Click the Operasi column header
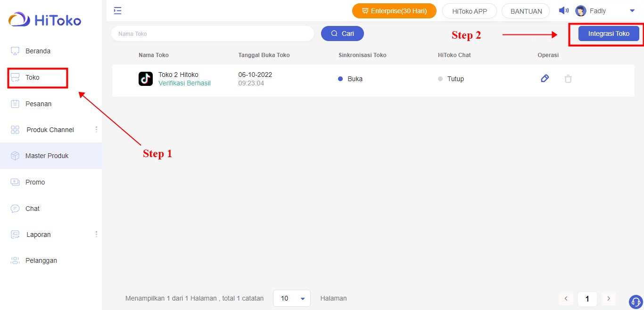This screenshot has width=644, height=310. coord(548,55)
